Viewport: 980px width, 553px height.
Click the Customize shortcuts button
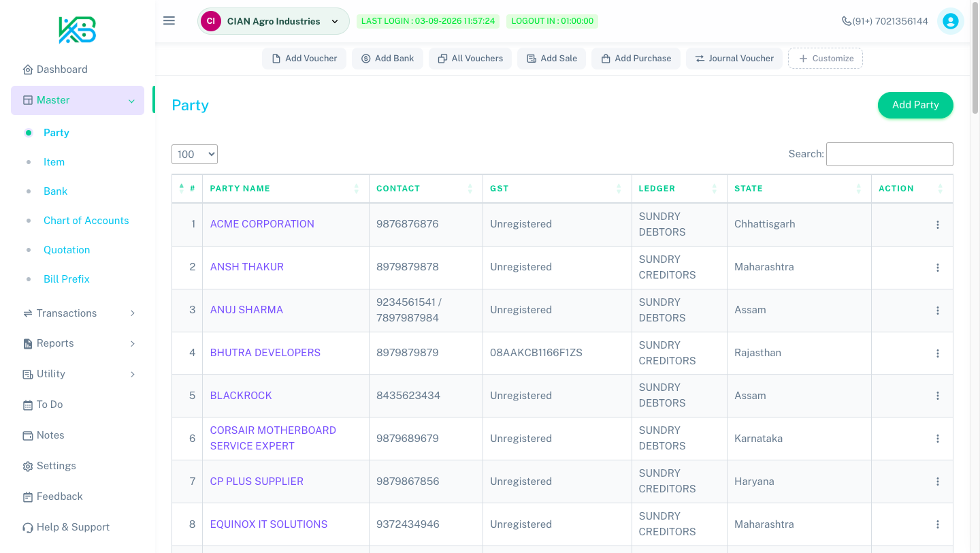click(826, 59)
